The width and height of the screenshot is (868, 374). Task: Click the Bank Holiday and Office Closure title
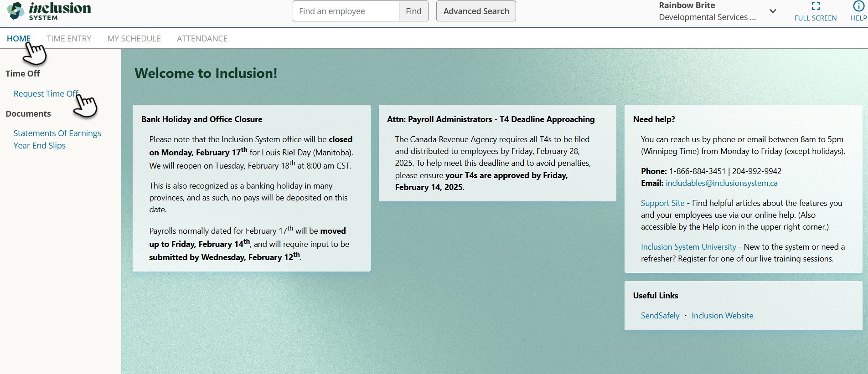click(202, 119)
